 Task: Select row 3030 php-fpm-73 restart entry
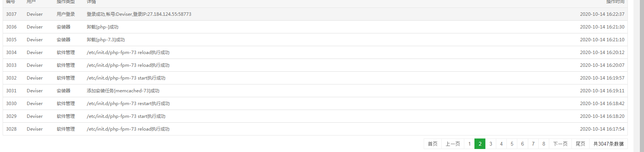point(315,104)
